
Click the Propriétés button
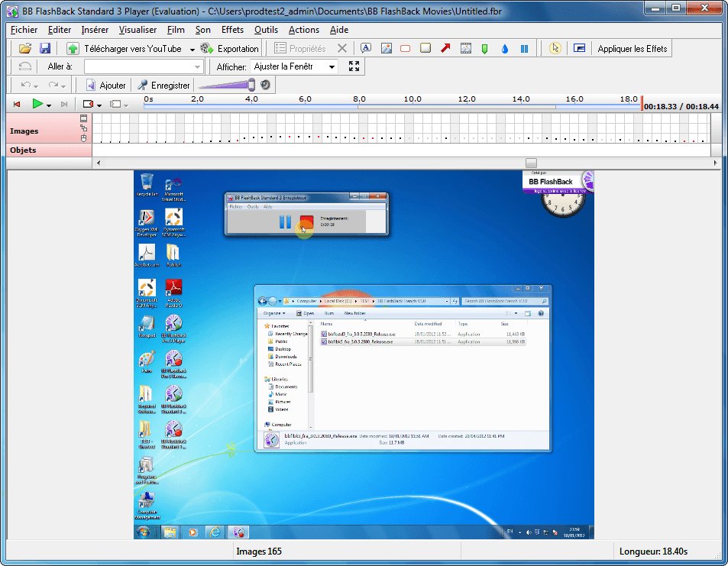300,48
